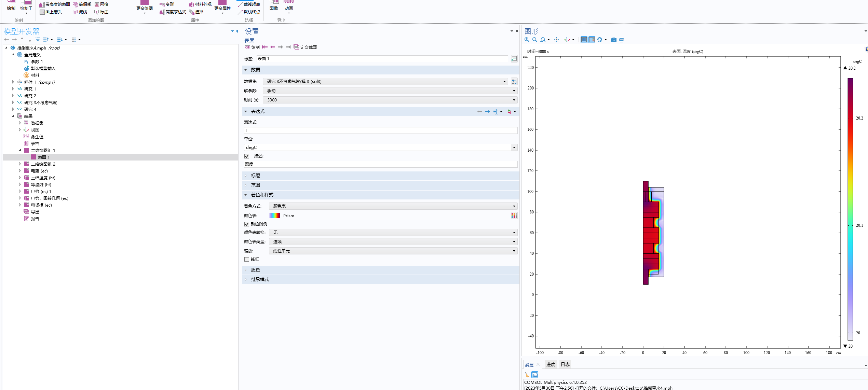Open the 着色方式 dropdown
Screen dimensions: 868x390
tap(393, 206)
